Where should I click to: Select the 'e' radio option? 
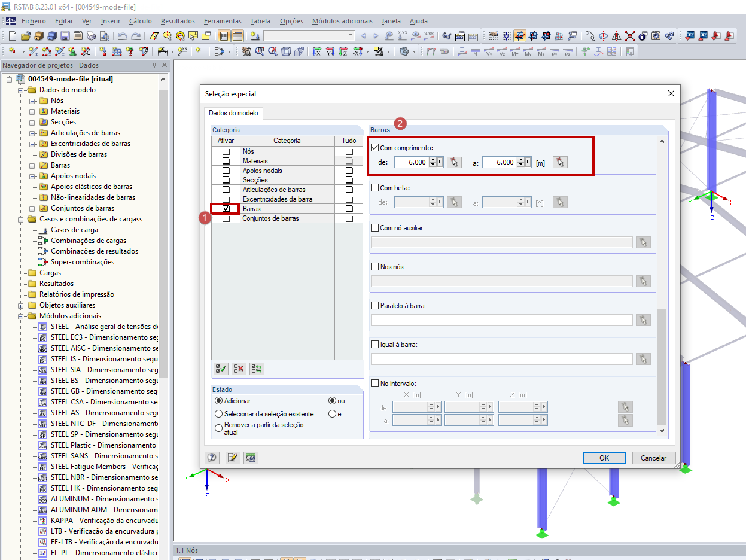(332, 414)
